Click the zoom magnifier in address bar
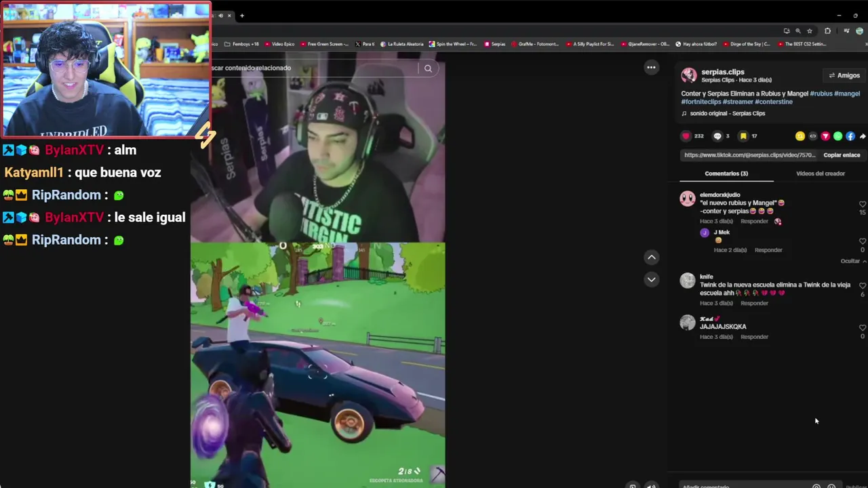The height and width of the screenshot is (488, 868). tap(797, 31)
